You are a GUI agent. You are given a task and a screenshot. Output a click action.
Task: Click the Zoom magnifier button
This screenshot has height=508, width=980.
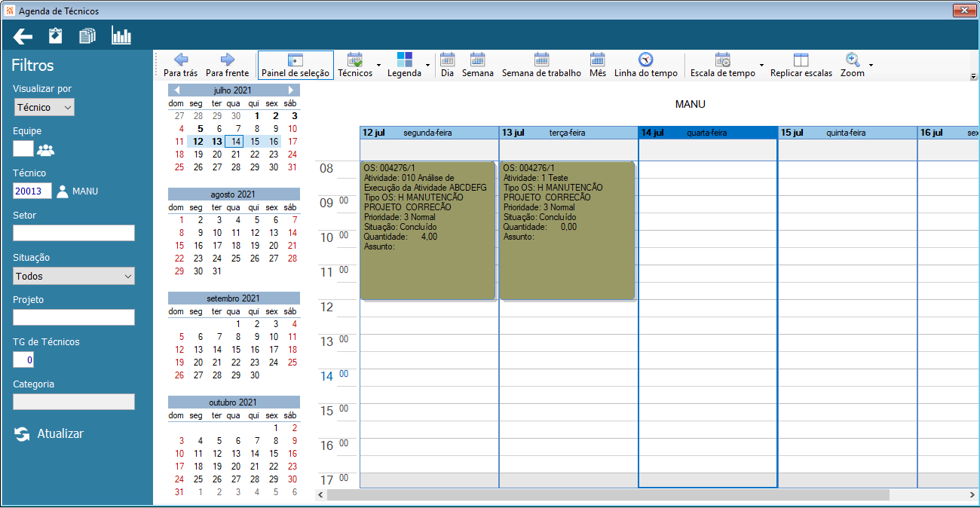pos(853,66)
